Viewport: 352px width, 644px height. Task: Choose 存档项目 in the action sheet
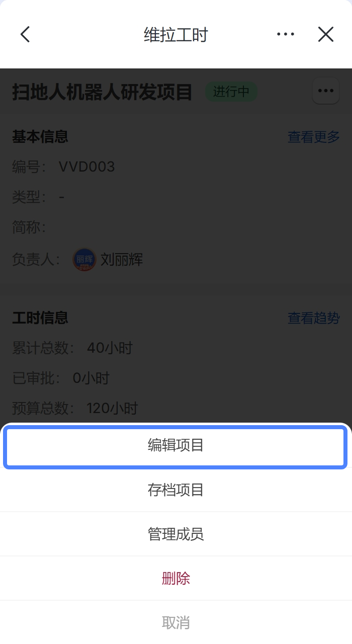point(175,490)
